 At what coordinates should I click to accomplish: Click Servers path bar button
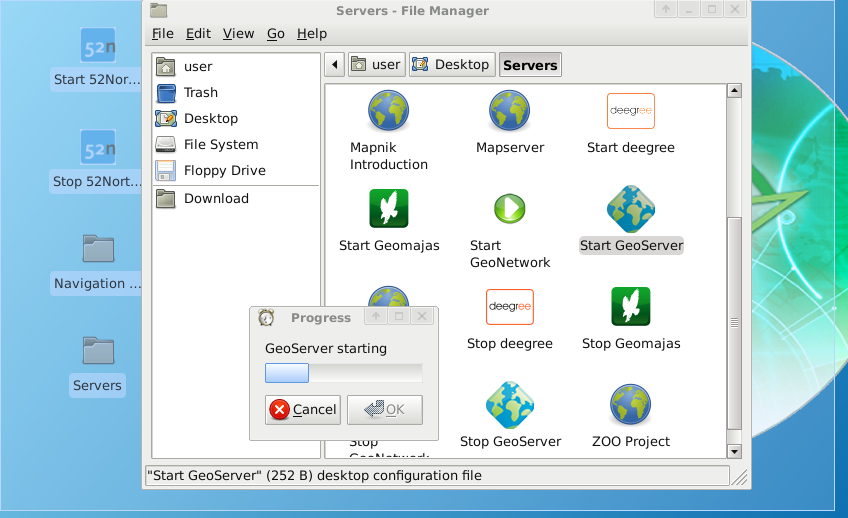pos(530,65)
